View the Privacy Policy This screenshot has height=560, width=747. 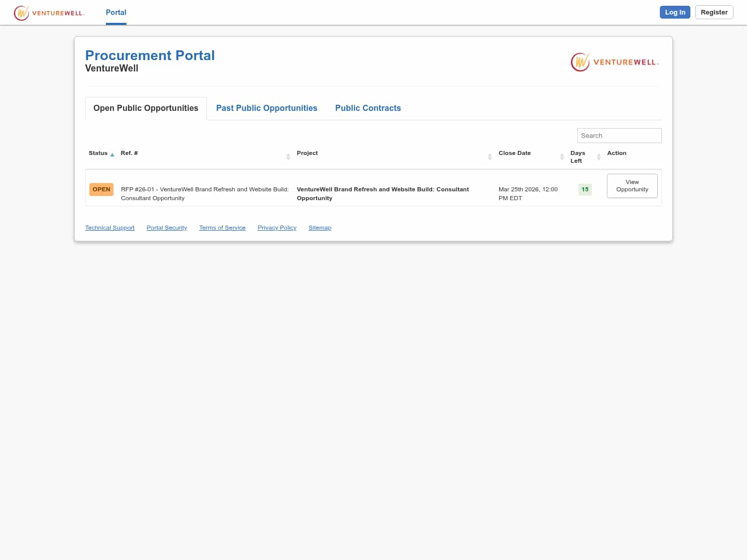[x=276, y=227]
